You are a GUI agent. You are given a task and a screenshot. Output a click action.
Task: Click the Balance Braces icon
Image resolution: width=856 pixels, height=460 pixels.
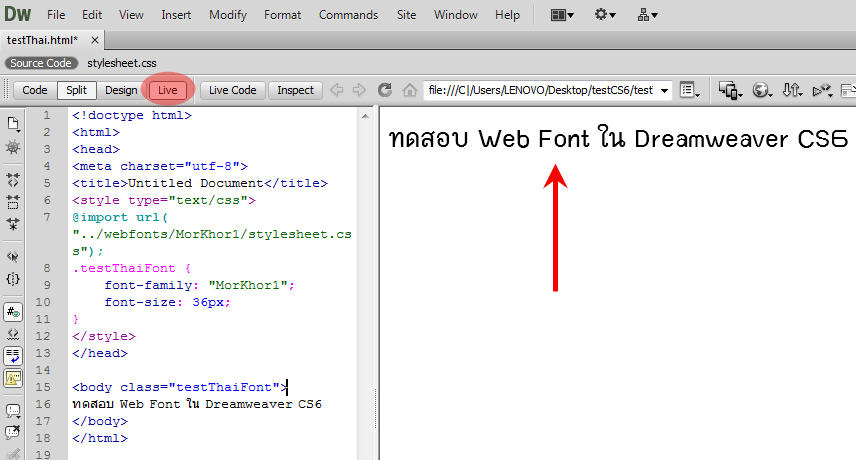click(x=13, y=279)
